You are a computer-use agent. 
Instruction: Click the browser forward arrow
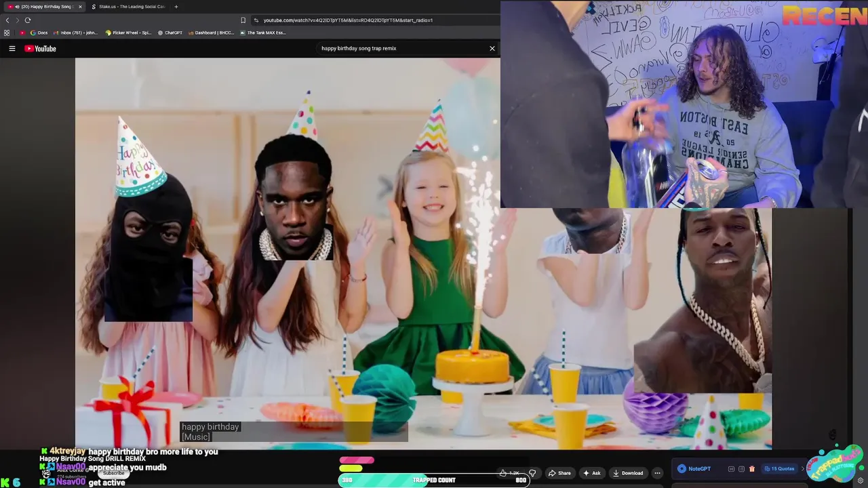pyautogui.click(x=17, y=20)
